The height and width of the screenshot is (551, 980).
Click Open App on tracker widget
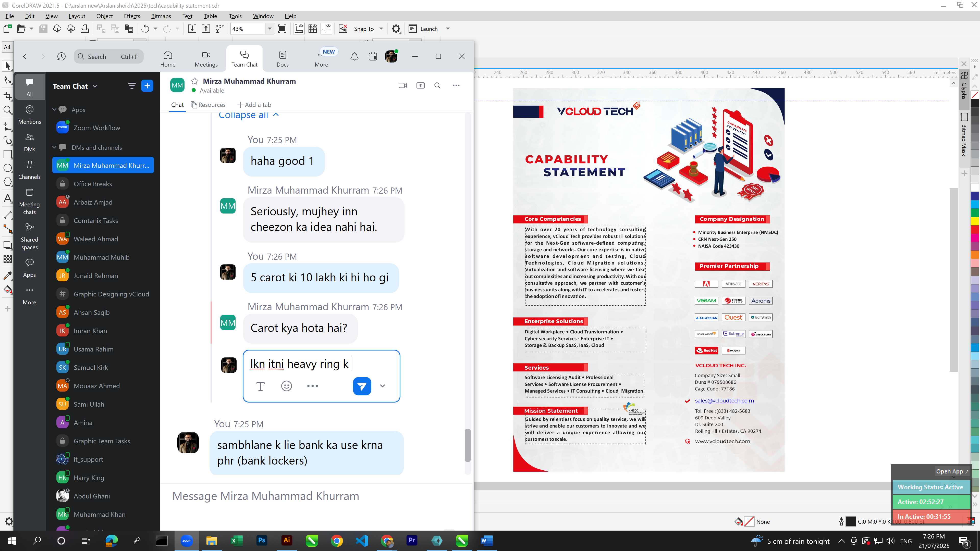[952, 471]
